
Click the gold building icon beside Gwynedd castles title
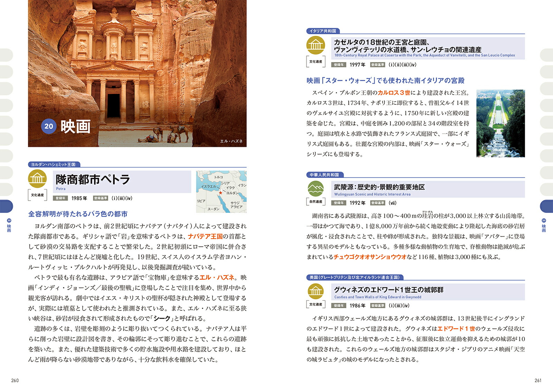tap(316, 291)
